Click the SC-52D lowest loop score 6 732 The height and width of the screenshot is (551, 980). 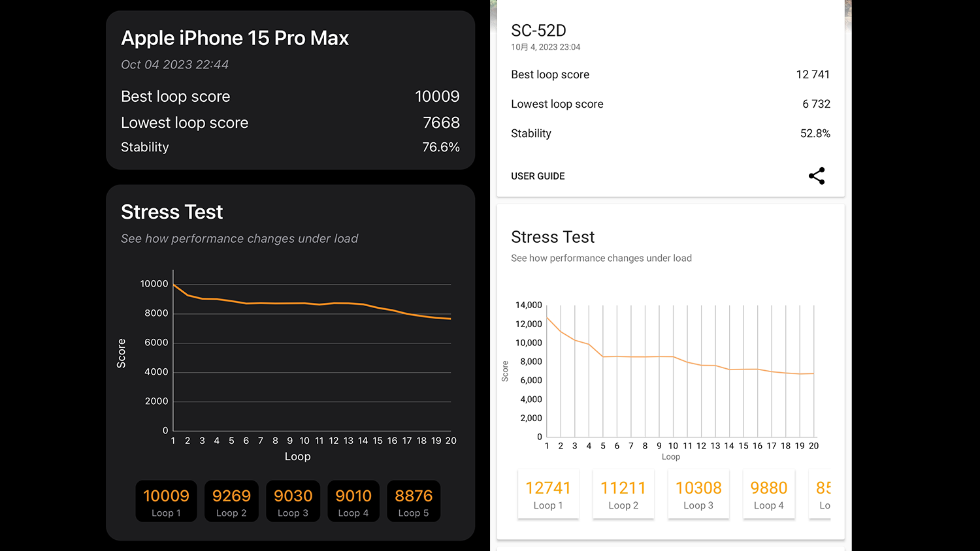(x=816, y=104)
